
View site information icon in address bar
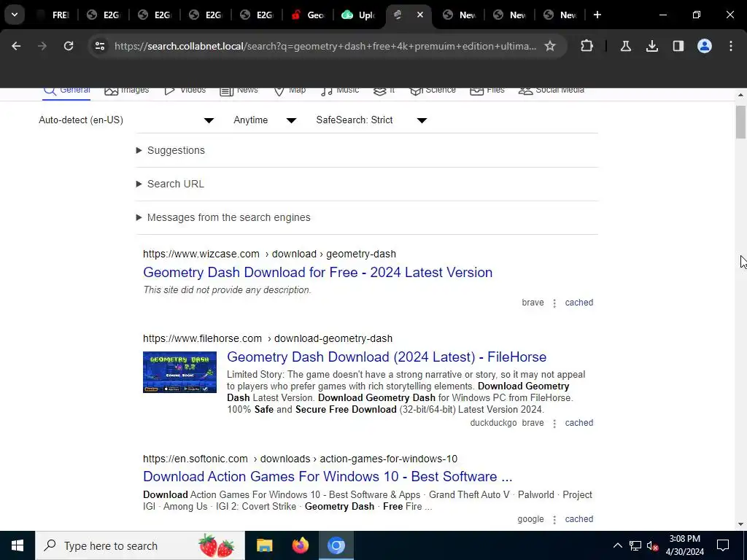[99, 46]
